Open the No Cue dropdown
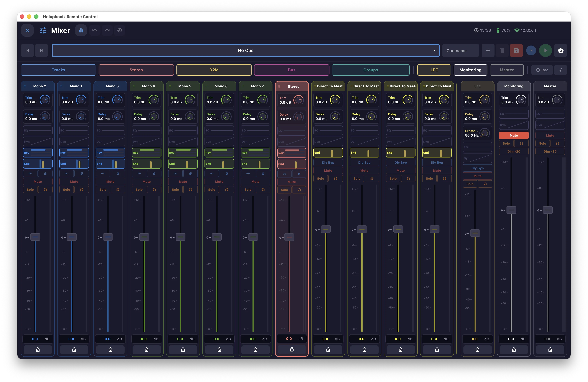The height and width of the screenshot is (382, 588). click(x=246, y=50)
